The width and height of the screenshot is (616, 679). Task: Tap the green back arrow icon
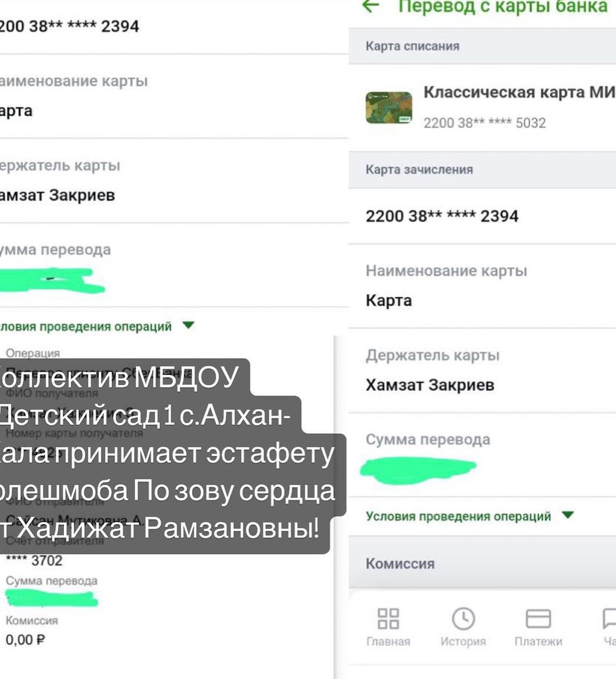click(371, 6)
